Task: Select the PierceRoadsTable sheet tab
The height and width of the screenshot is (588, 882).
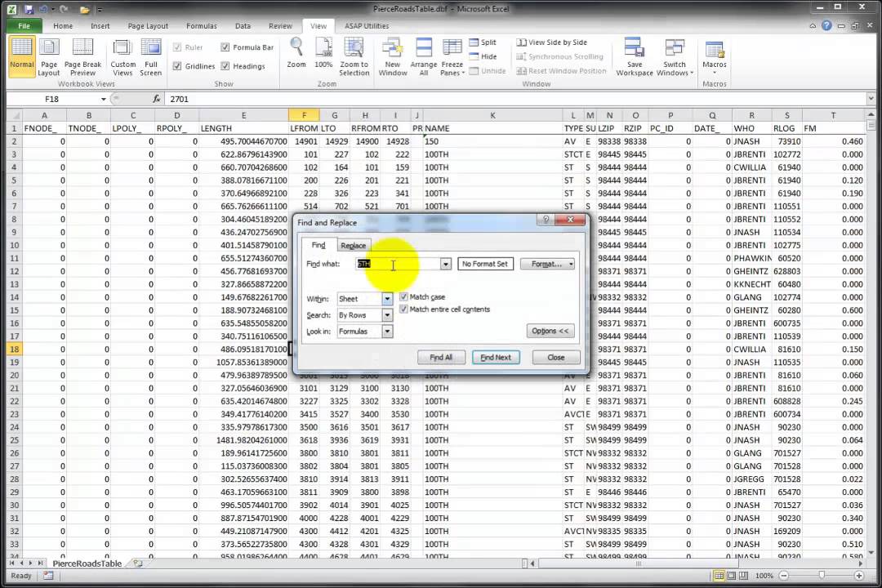Action: pos(87,563)
